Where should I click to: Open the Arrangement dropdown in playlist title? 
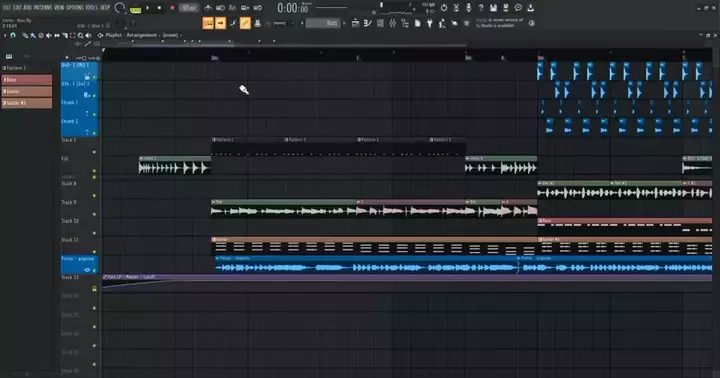point(142,35)
